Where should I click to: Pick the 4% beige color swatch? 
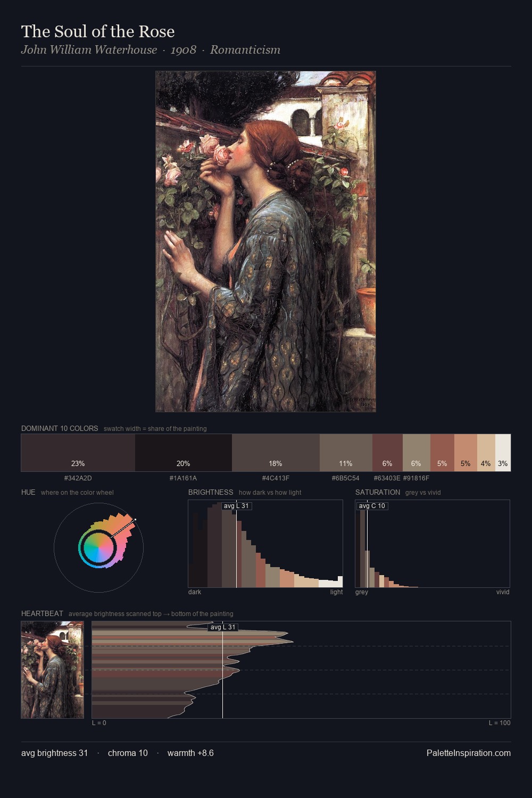(x=486, y=453)
